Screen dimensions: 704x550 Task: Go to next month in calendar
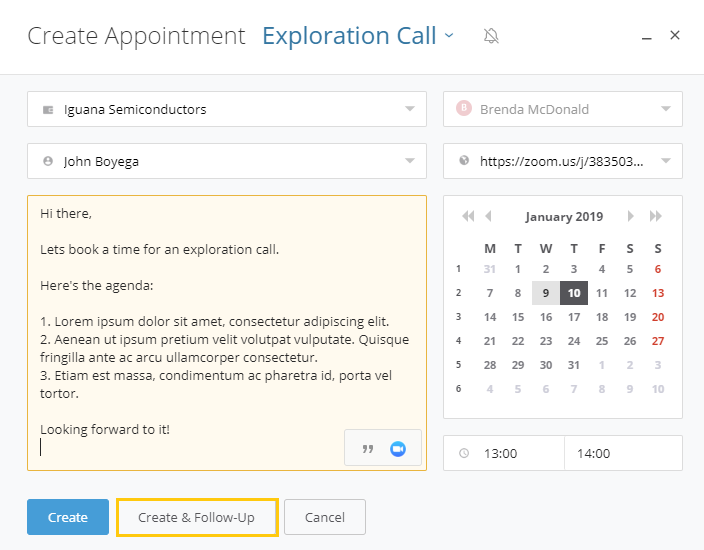coord(630,216)
